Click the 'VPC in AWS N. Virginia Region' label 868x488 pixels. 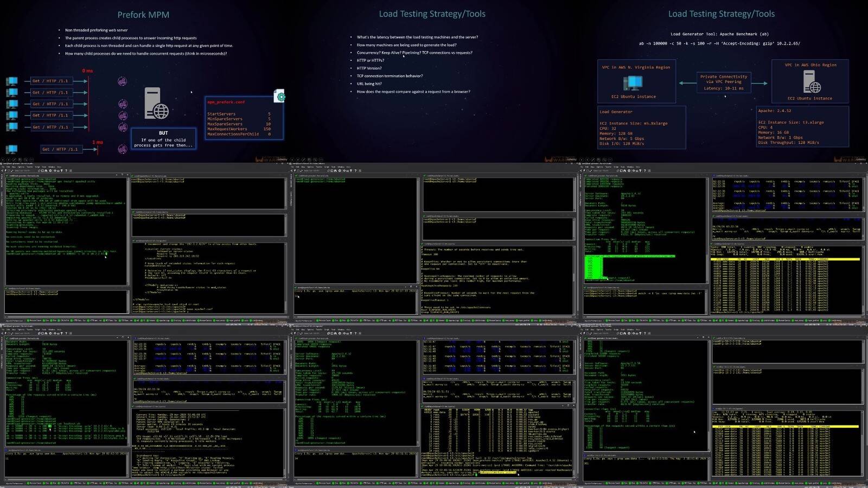tap(636, 67)
